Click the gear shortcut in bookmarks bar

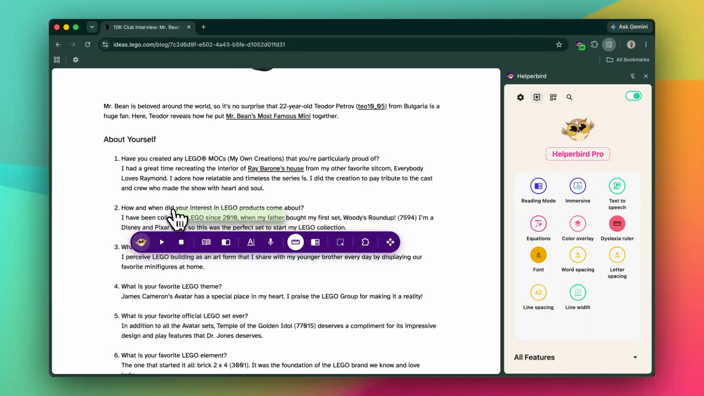click(x=75, y=60)
